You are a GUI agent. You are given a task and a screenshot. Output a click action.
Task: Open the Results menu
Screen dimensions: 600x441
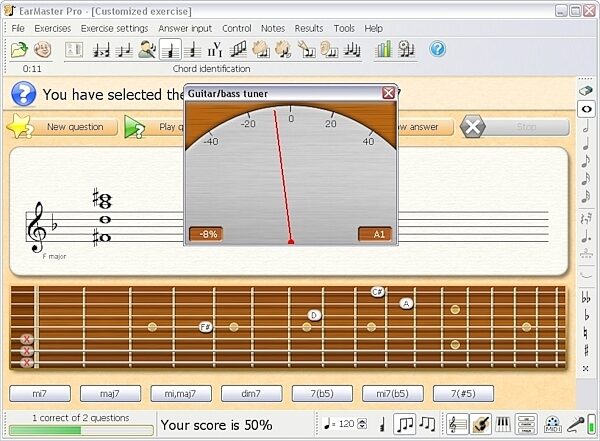point(309,28)
